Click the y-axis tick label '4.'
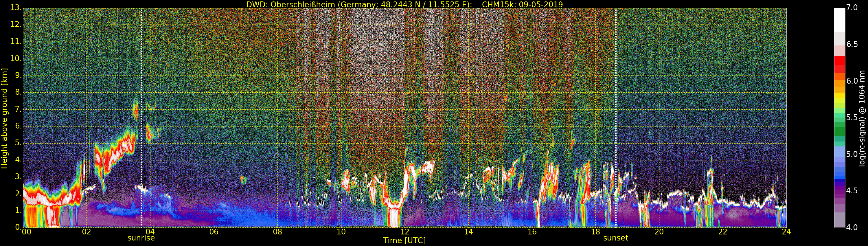The image size is (868, 246). [18, 160]
